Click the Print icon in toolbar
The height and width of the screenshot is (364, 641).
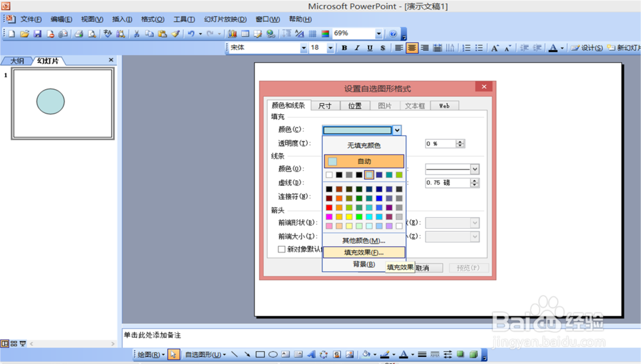(x=79, y=34)
